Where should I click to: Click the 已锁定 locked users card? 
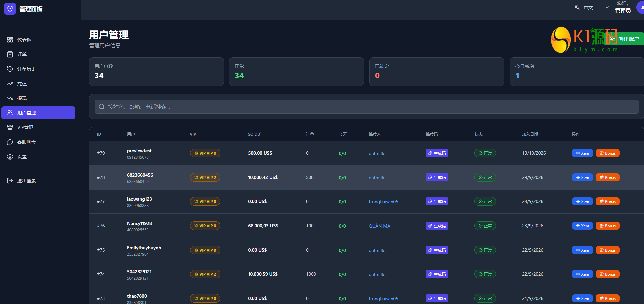437,72
